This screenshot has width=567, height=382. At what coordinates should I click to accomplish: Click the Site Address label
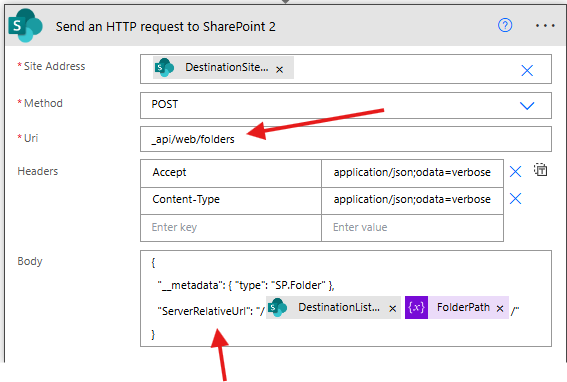click(x=54, y=66)
